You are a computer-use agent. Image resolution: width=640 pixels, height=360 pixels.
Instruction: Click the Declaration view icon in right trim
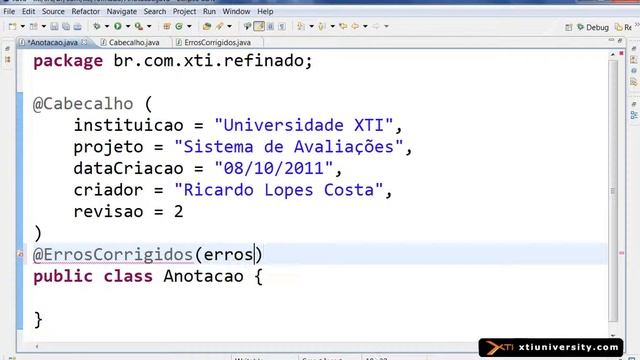tap(633, 82)
